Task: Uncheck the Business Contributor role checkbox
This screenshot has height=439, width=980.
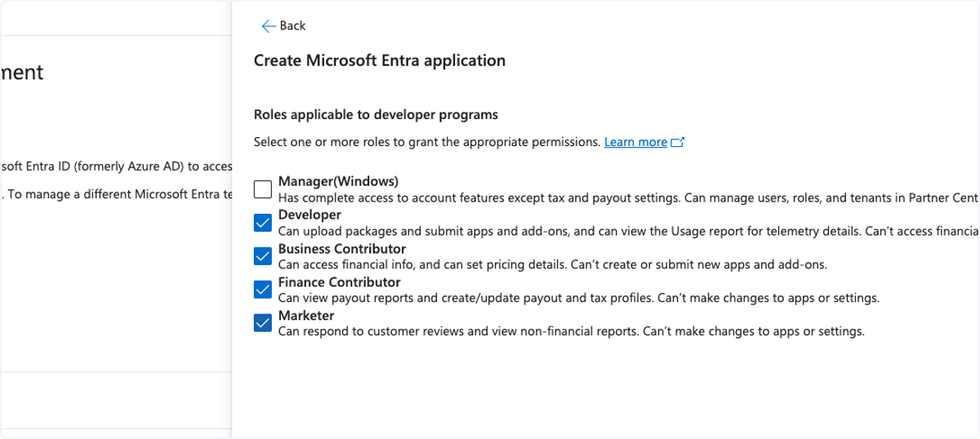Action: click(263, 256)
